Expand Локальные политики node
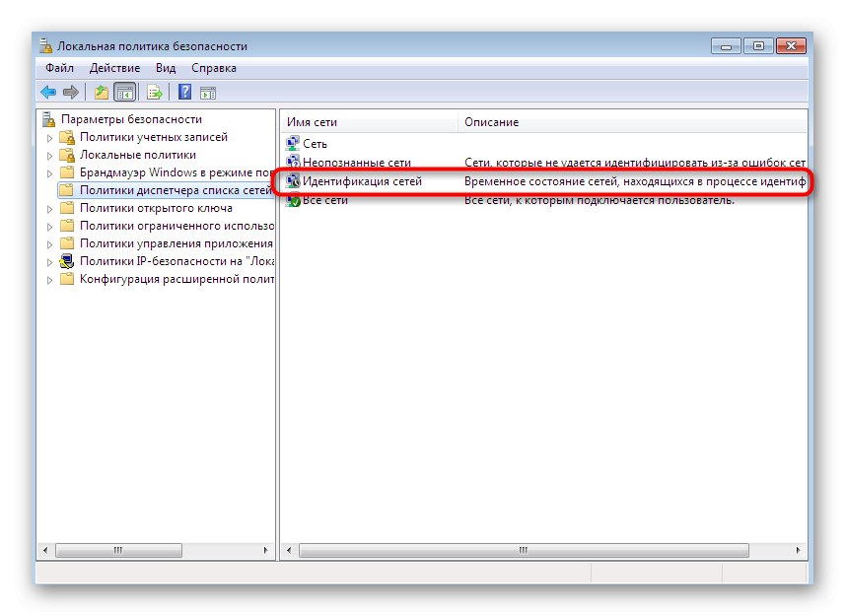Viewport: 845px width, 616px height. click(x=49, y=156)
